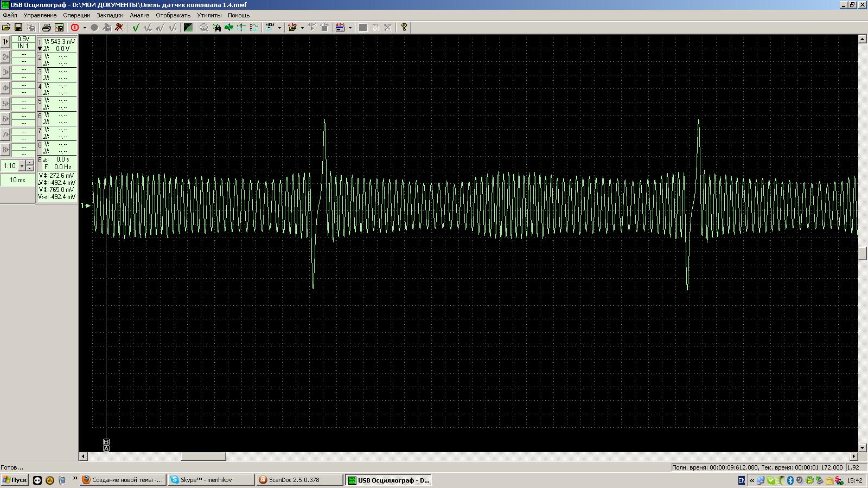
Task: Switch to Skype menhikov taskbar window
Action: [210, 480]
